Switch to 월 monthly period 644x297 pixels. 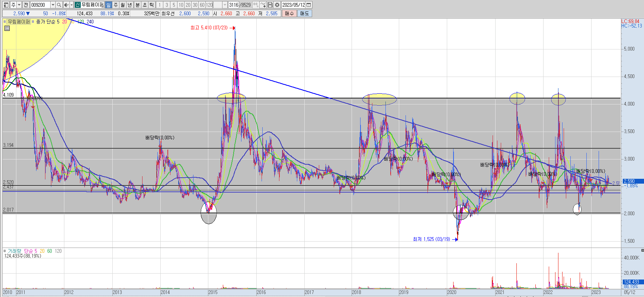[x=122, y=5]
